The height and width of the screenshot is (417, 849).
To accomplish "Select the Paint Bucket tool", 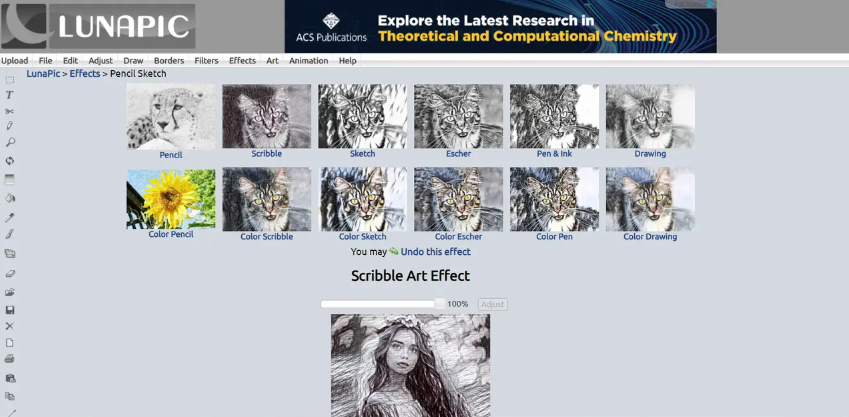I will coord(10,198).
